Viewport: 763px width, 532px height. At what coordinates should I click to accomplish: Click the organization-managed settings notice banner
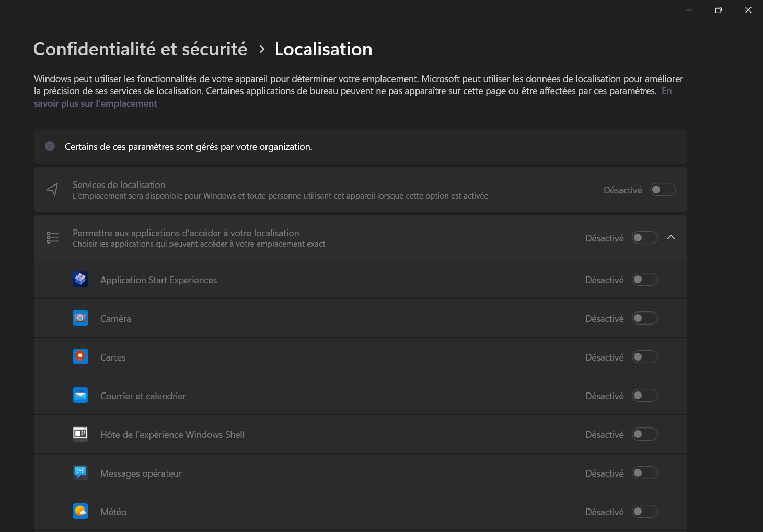point(360,147)
